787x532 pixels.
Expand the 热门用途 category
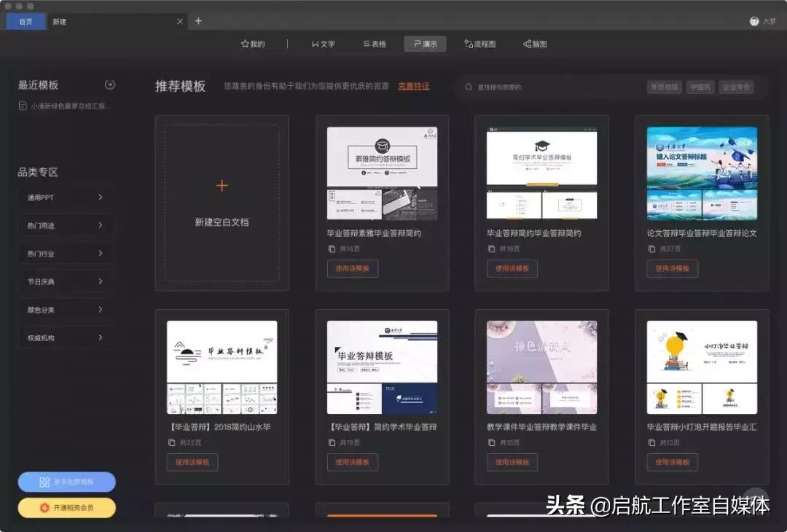65,225
